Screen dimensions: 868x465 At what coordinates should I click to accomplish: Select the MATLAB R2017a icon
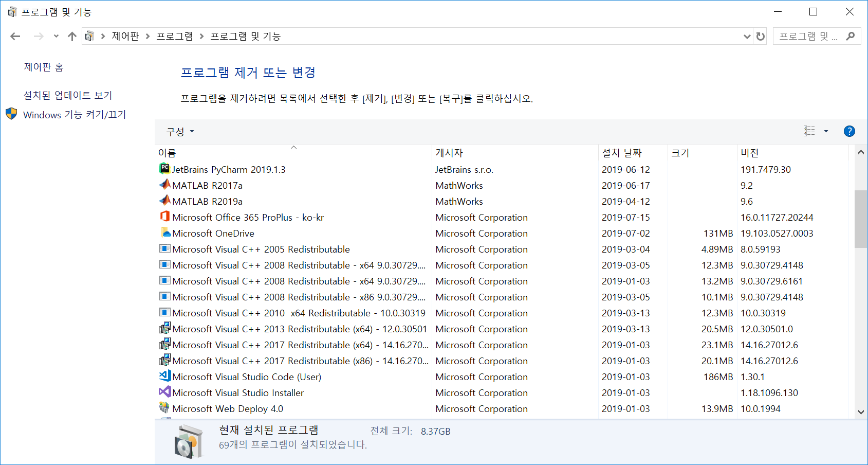click(164, 185)
